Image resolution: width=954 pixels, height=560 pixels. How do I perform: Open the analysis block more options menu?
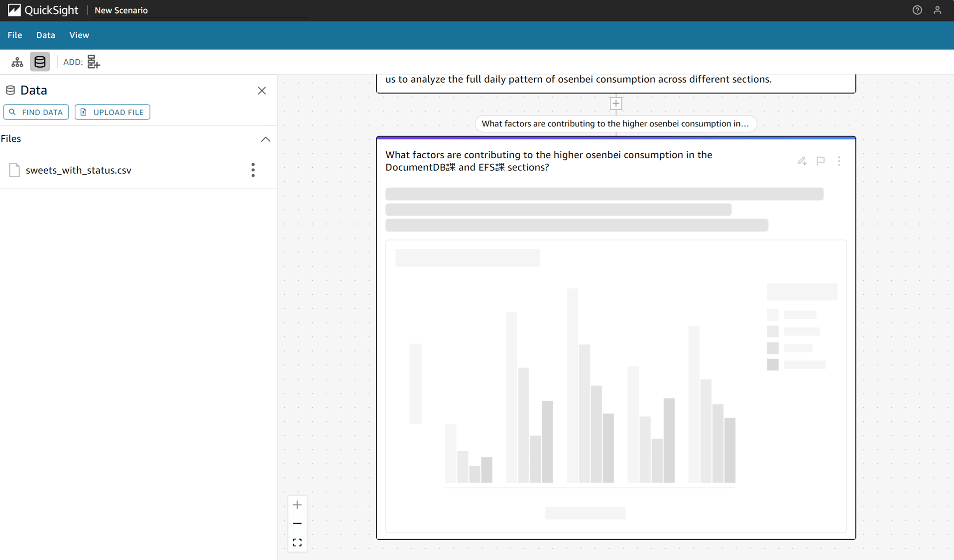tap(839, 161)
